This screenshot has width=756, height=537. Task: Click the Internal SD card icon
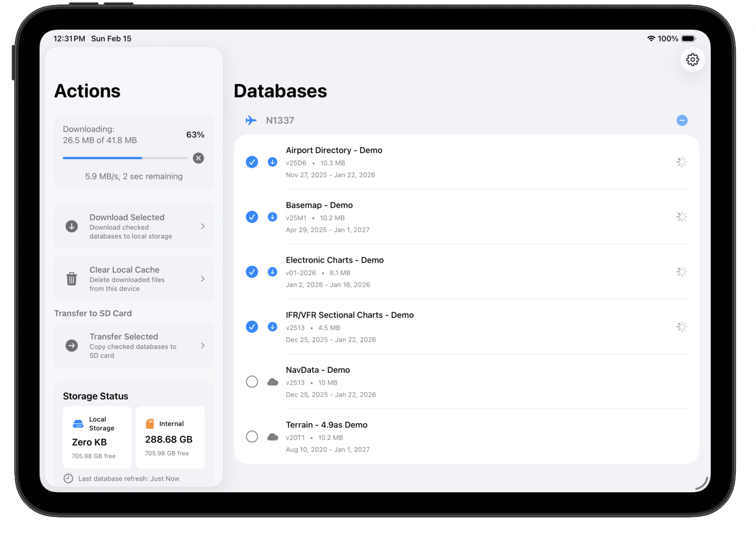[x=150, y=423]
